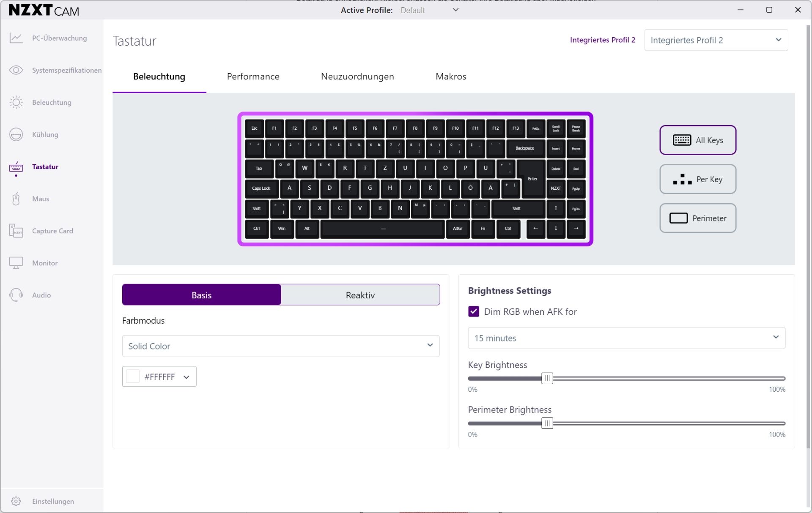This screenshot has height=513, width=812.
Task: Expand the Farbmodus Solid Color dropdown
Action: pos(281,346)
